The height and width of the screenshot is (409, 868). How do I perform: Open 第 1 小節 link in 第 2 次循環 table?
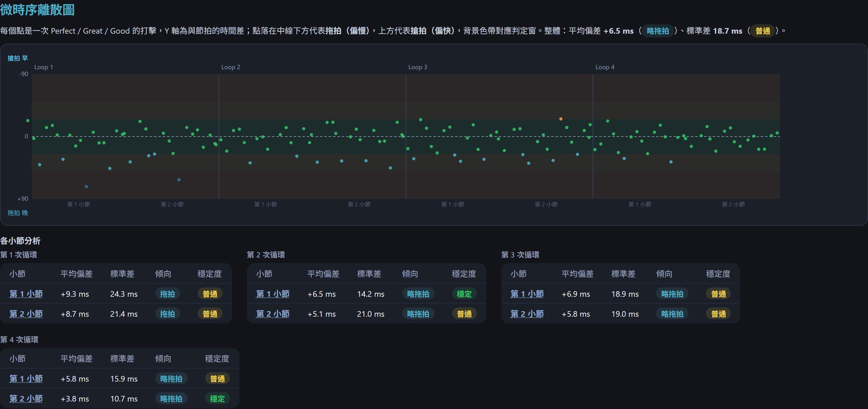click(272, 294)
